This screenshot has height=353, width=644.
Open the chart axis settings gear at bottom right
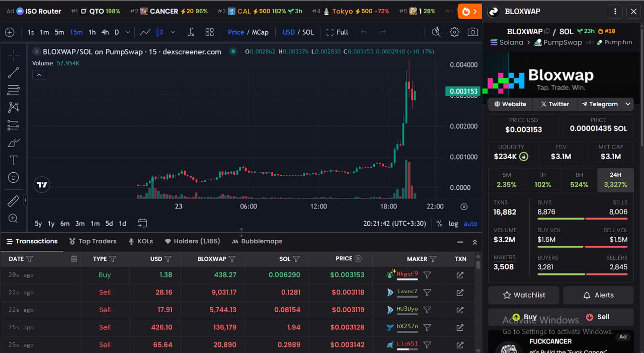coord(464,206)
